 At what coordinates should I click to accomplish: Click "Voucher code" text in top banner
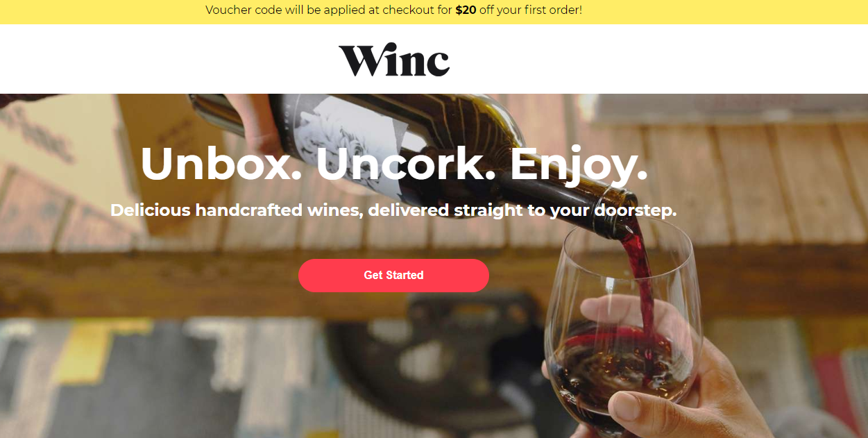point(243,10)
